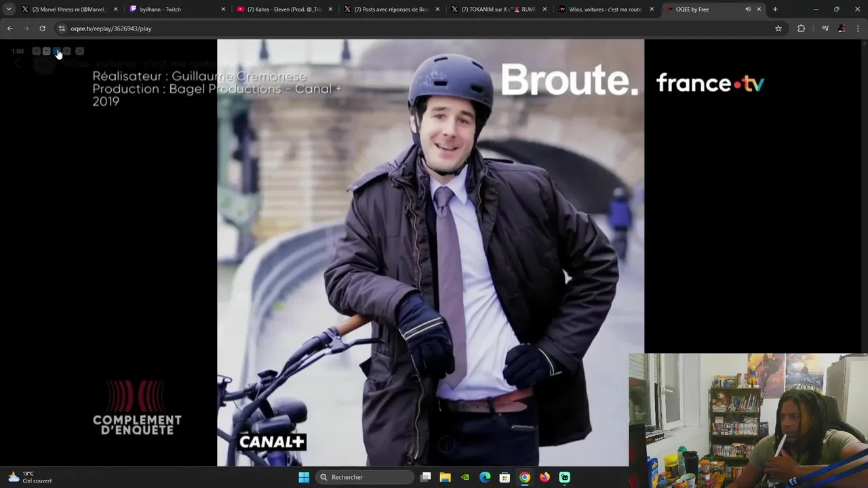The width and height of the screenshot is (868, 488).
Task: Switch to the Posts avec réponses tab
Action: (x=392, y=9)
